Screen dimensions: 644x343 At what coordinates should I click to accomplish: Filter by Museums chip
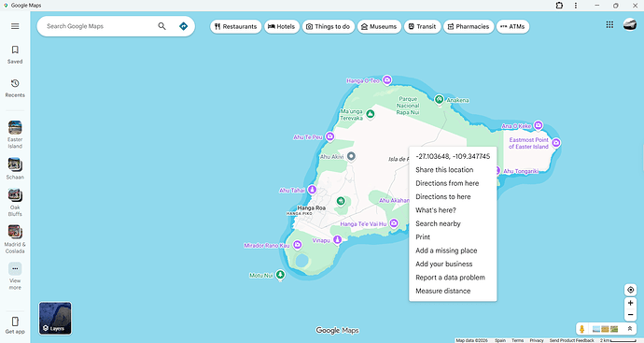click(x=379, y=27)
